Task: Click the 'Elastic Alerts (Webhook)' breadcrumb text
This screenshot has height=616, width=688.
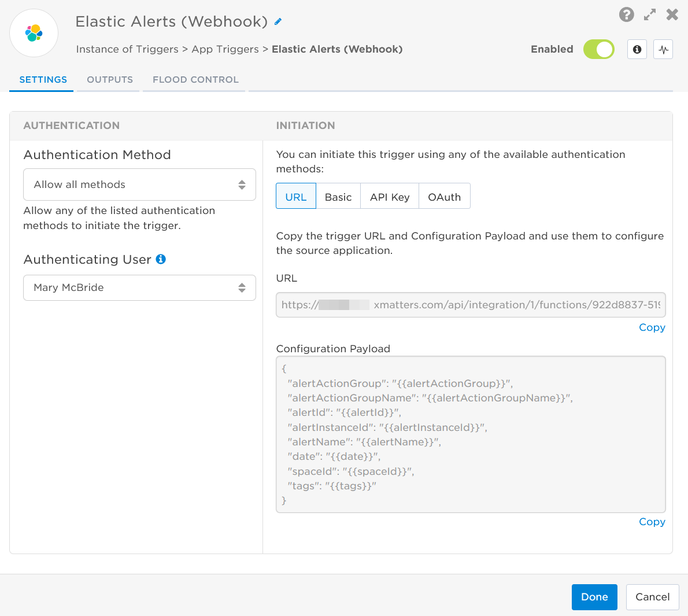Action: tap(337, 49)
